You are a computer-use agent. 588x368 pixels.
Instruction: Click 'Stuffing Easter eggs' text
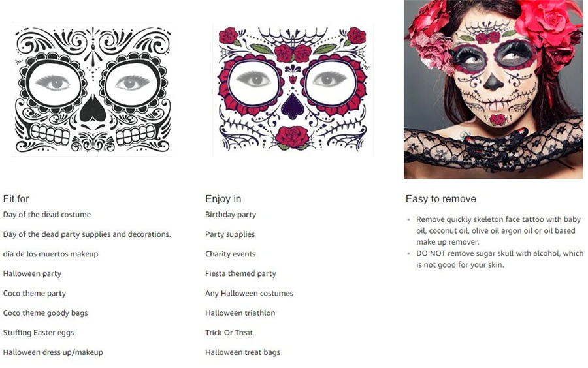[39, 332]
